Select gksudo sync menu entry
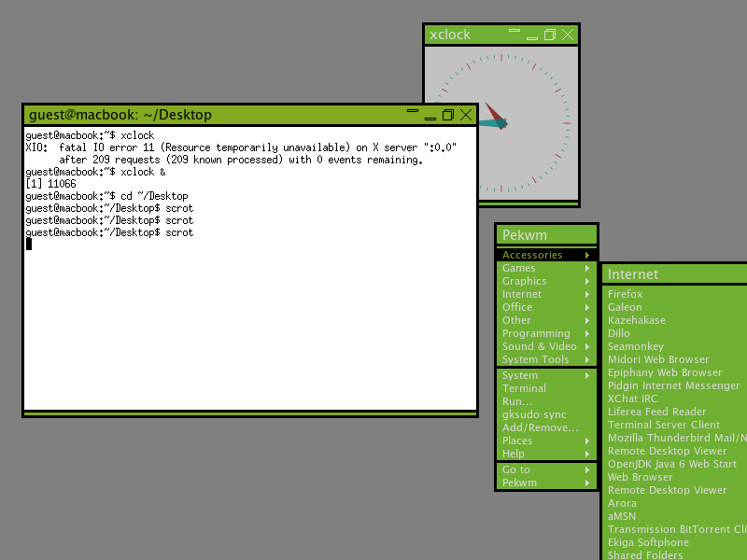The height and width of the screenshot is (560, 747). 546,414
